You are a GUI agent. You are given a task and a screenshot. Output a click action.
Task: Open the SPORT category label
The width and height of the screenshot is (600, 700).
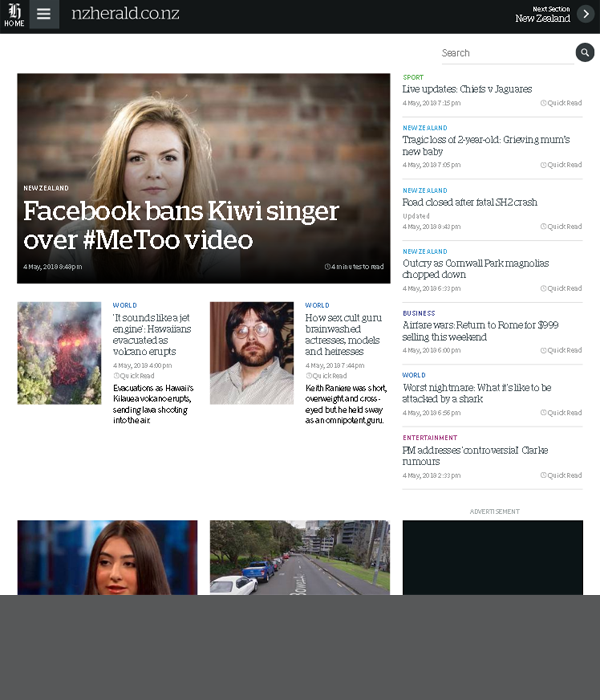point(413,77)
